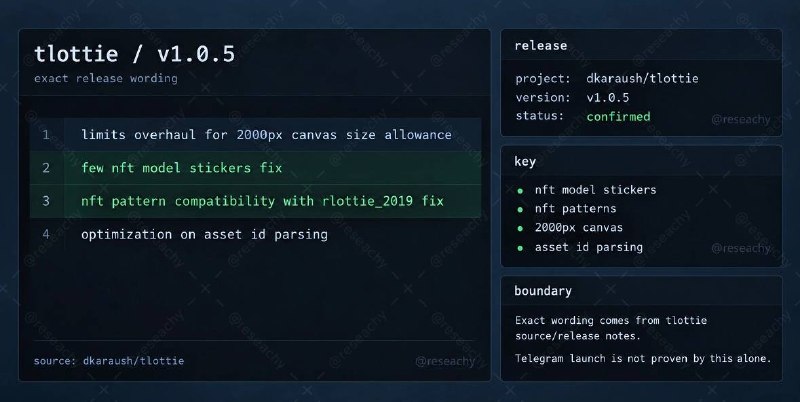
Task: Click line number 3 in the gutter
Action: [x=46, y=201]
